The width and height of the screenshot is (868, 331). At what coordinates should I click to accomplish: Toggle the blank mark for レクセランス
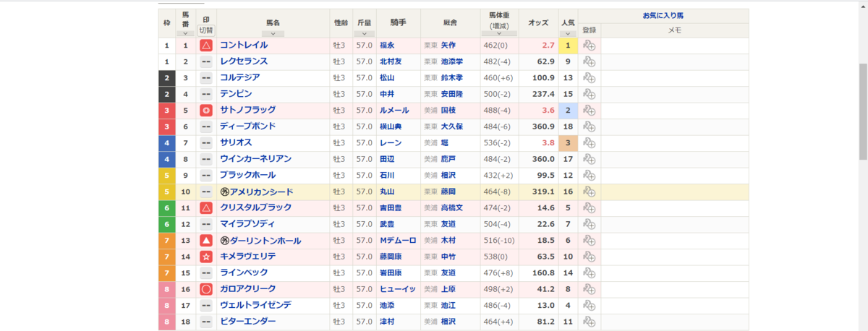pos(206,62)
